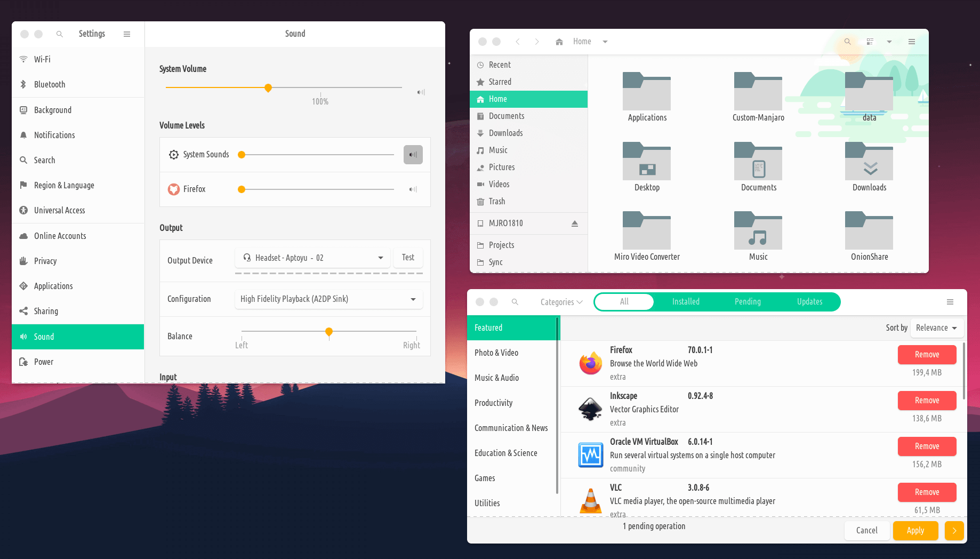The width and height of the screenshot is (980, 559).
Task: Open the software manager hamburger menu
Action: [950, 302]
